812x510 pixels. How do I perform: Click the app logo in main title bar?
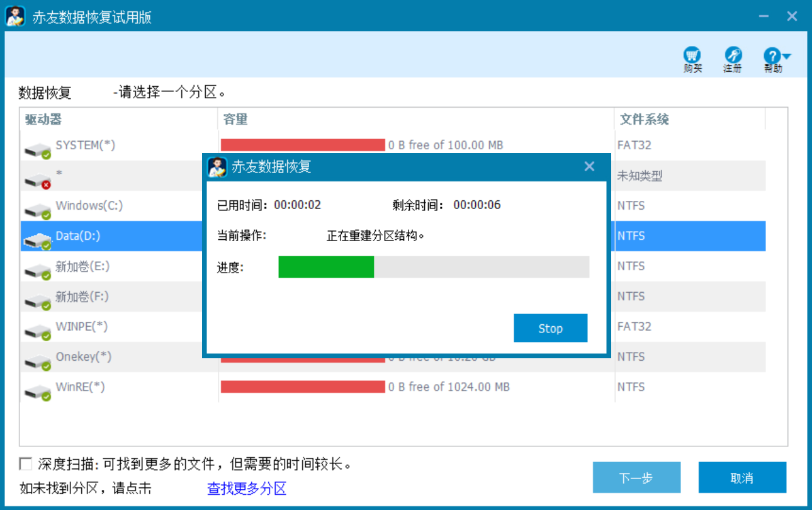15,16
